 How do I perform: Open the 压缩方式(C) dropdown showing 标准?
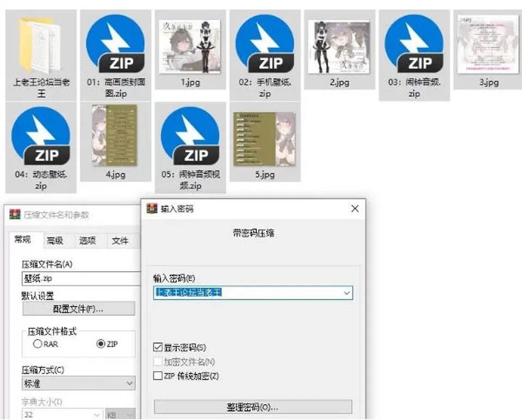[78, 383]
